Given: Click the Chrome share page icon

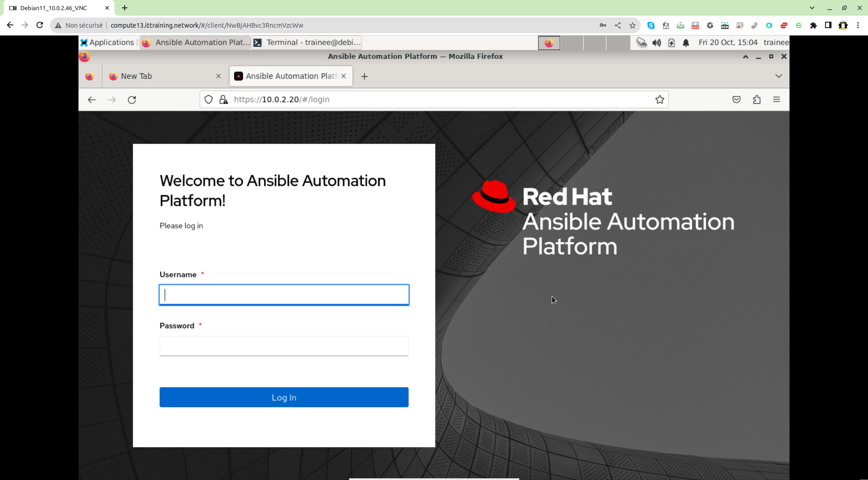Looking at the screenshot, I should pyautogui.click(x=618, y=25).
